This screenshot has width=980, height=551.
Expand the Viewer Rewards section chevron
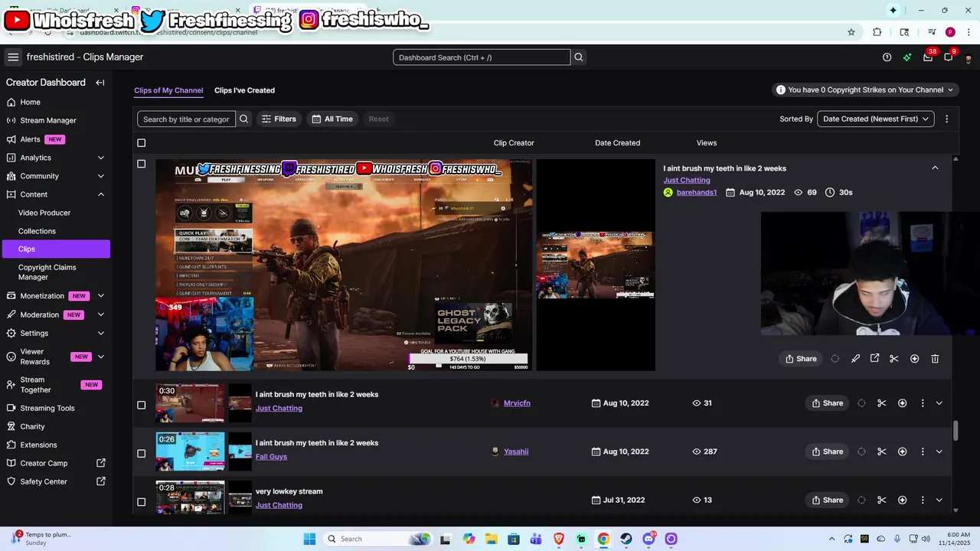(101, 357)
